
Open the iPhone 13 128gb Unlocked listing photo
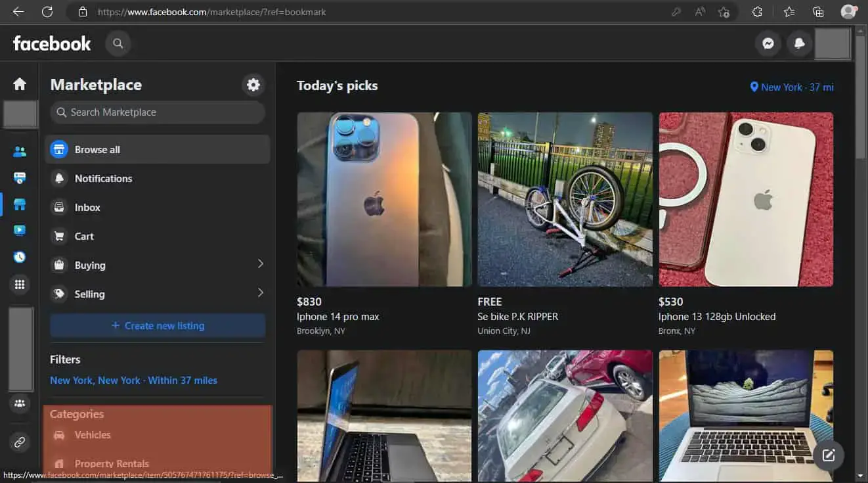[x=746, y=199]
